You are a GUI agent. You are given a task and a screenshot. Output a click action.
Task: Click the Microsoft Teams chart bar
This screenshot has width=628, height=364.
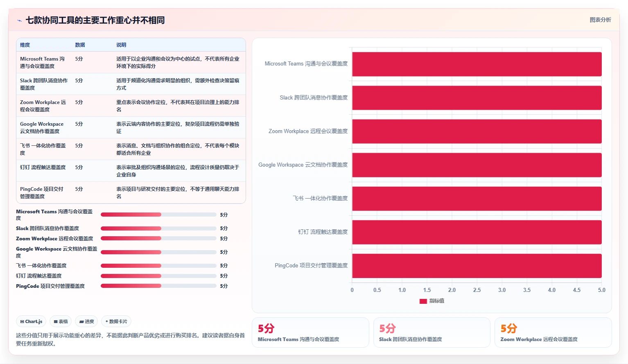[477, 64]
